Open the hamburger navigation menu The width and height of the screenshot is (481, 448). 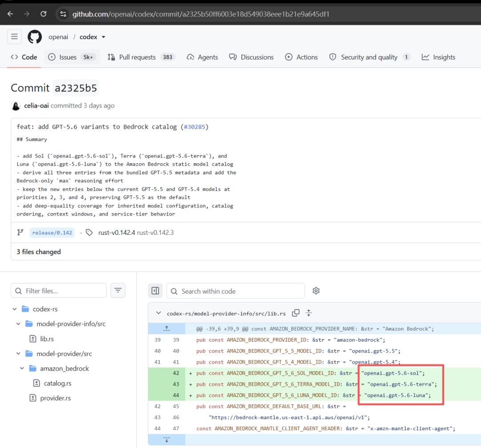pos(14,37)
